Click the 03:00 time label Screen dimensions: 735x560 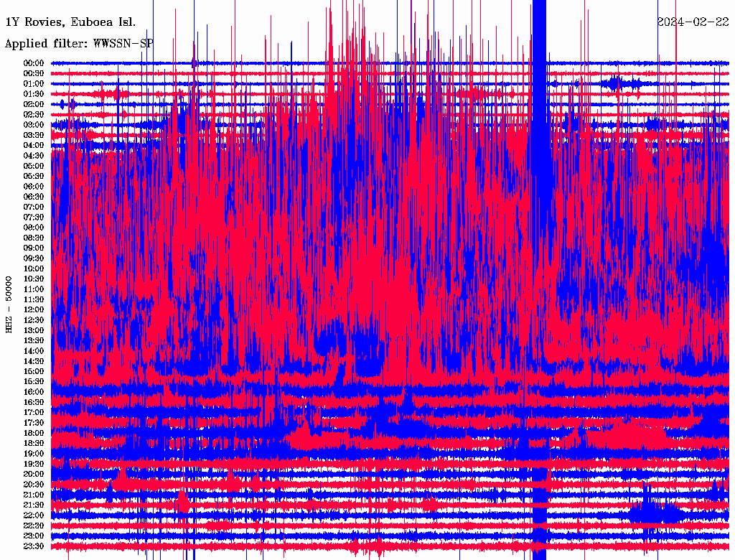click(x=34, y=125)
